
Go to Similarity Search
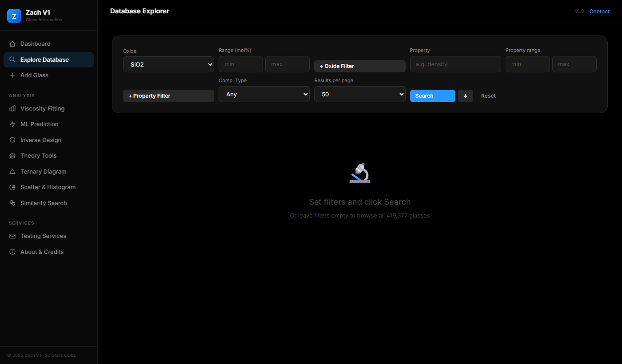(48, 203)
